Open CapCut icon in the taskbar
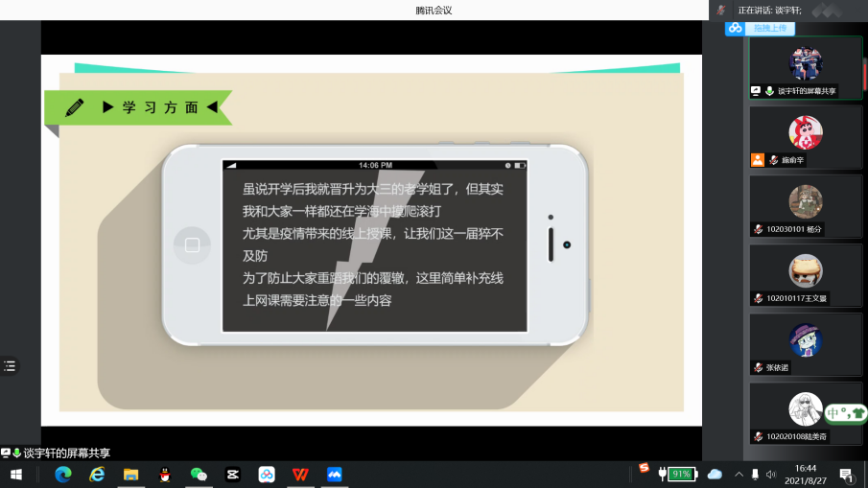Viewport: 868px width, 488px height. pos(232,474)
